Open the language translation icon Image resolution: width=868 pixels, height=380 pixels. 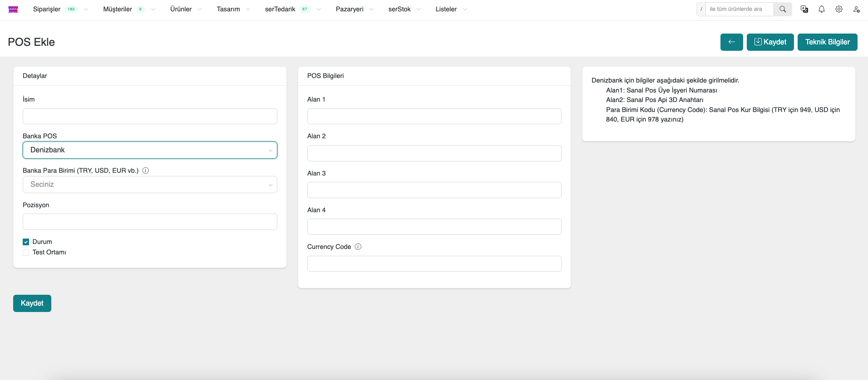pyautogui.click(x=804, y=9)
